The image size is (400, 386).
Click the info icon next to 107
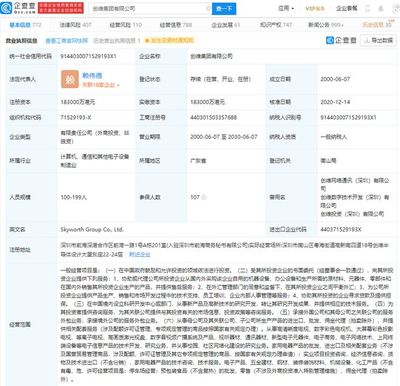click(x=204, y=197)
